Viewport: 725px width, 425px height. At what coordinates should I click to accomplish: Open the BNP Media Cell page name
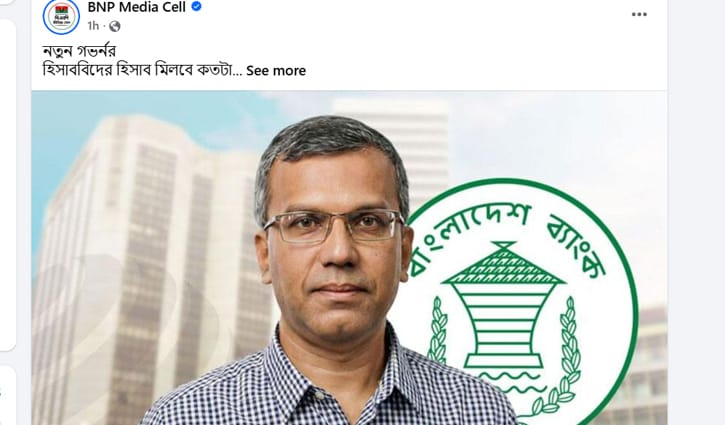pos(136,7)
